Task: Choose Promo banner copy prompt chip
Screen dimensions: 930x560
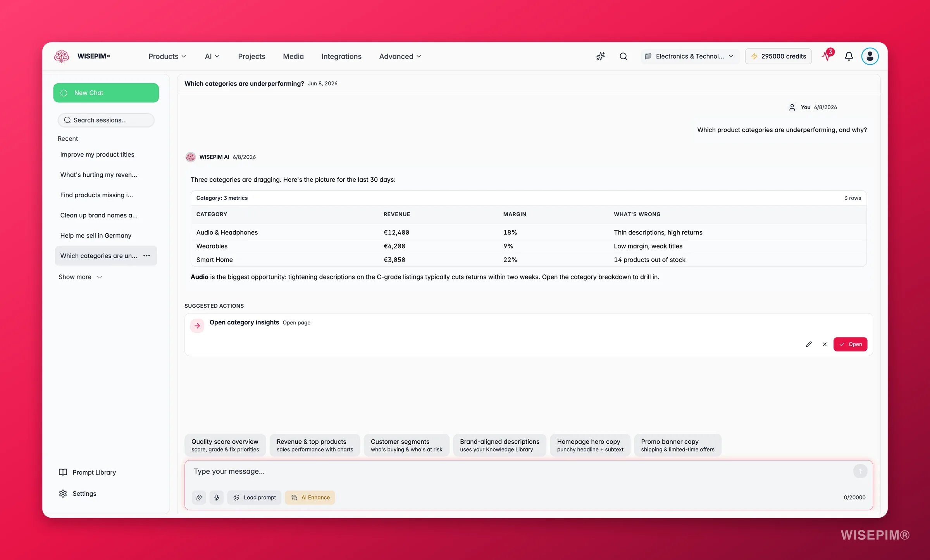Action: [x=677, y=445]
